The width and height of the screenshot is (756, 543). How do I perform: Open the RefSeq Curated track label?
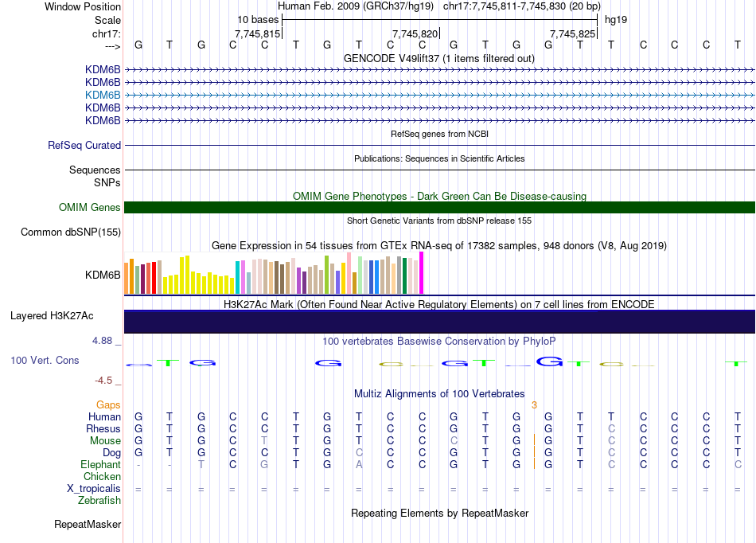click(x=84, y=146)
